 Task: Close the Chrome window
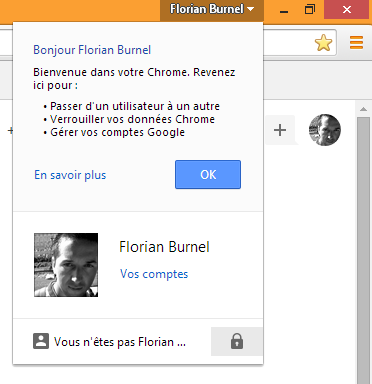tap(347, 10)
